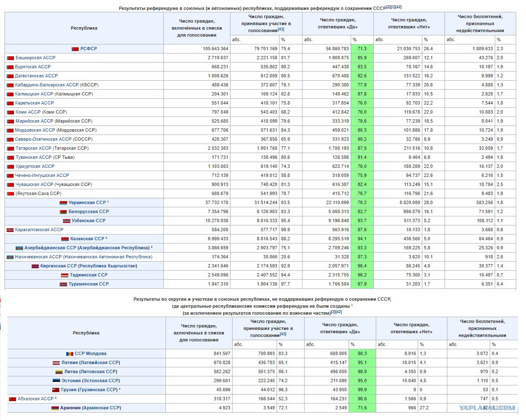Click the lower table 'Республика' column header
The image size is (526, 420).
click(86, 333)
